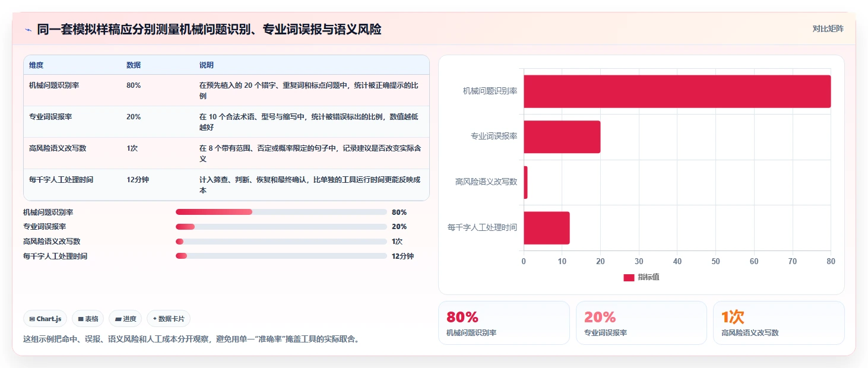
Task: Click the 高风险语义改写数 chart bar
Action: (x=525, y=182)
